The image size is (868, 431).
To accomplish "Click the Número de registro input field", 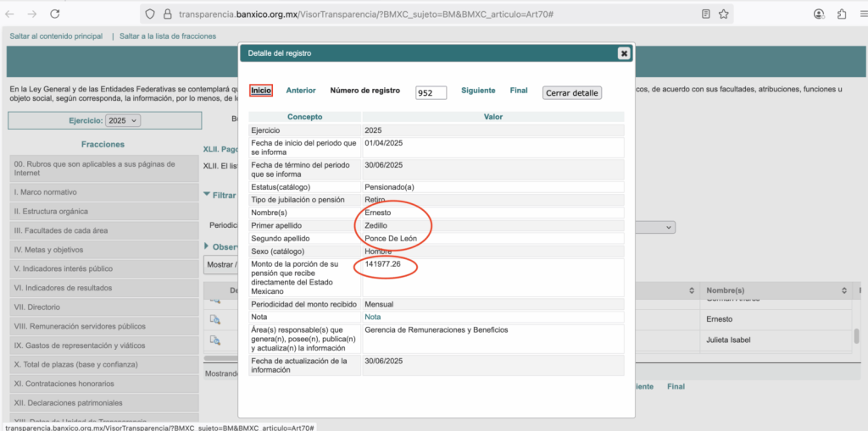I will [431, 93].
